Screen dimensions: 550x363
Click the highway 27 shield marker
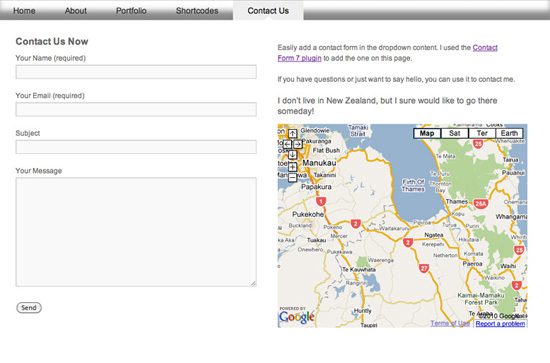pos(424,268)
